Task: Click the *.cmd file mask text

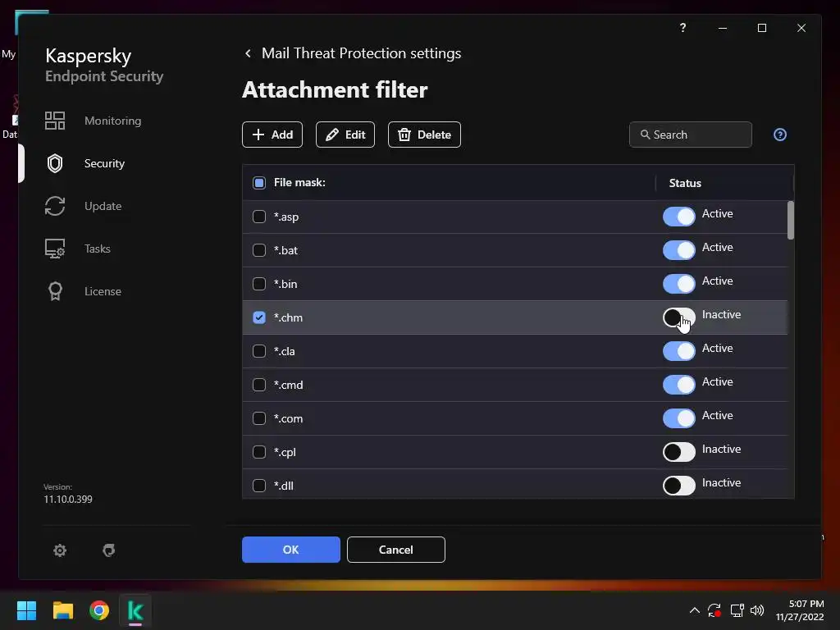Action: [x=288, y=386]
